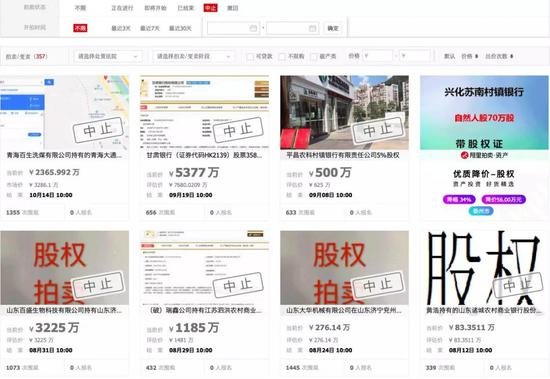The image size is (550, 379).
Task: Click the ¥83.3511万 current price
Action: 472,327
